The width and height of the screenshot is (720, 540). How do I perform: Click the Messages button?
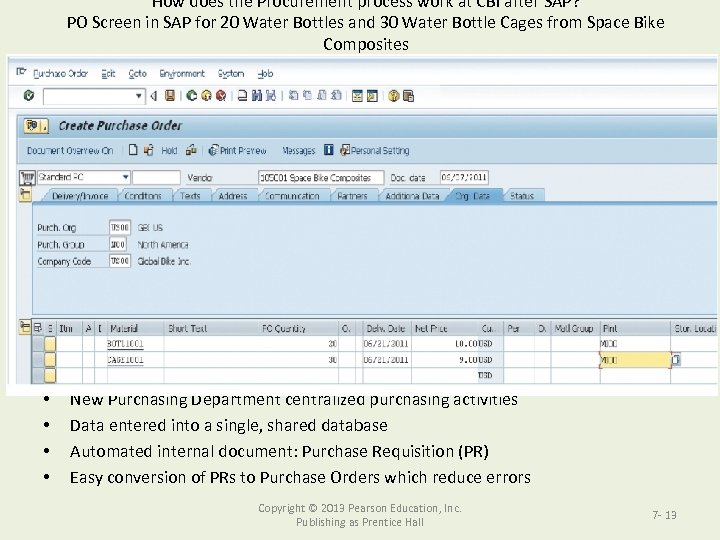coord(298,151)
